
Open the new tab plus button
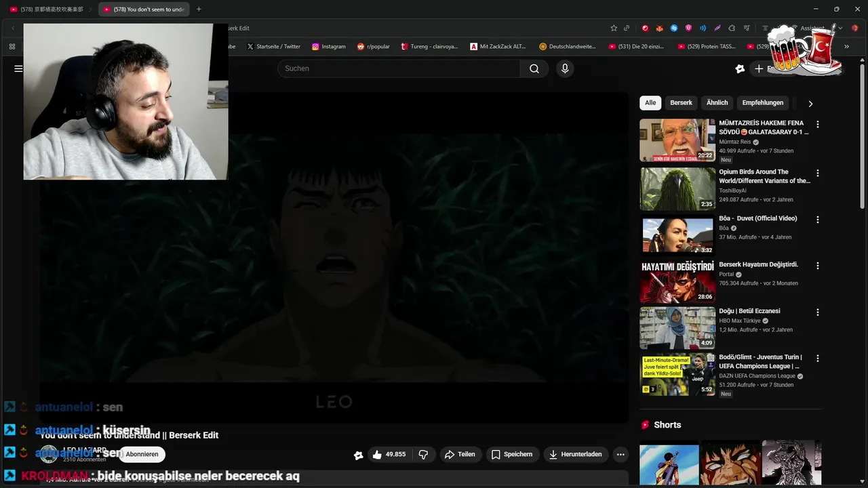tap(199, 9)
